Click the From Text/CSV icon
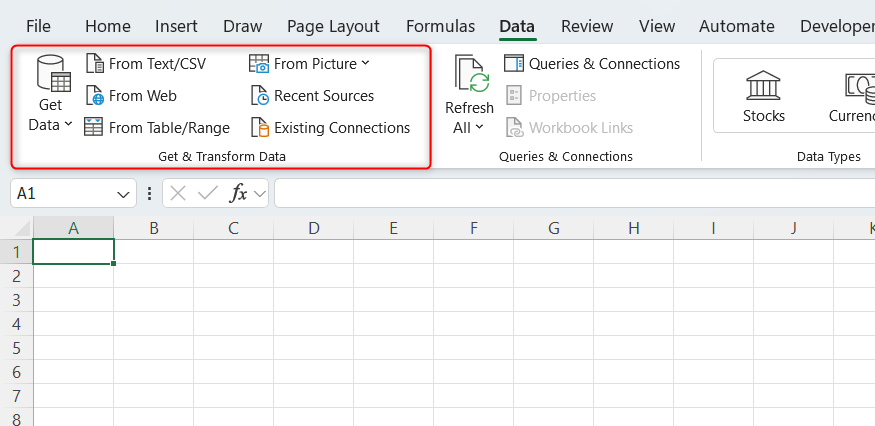This screenshot has height=426, width=875. (x=95, y=64)
